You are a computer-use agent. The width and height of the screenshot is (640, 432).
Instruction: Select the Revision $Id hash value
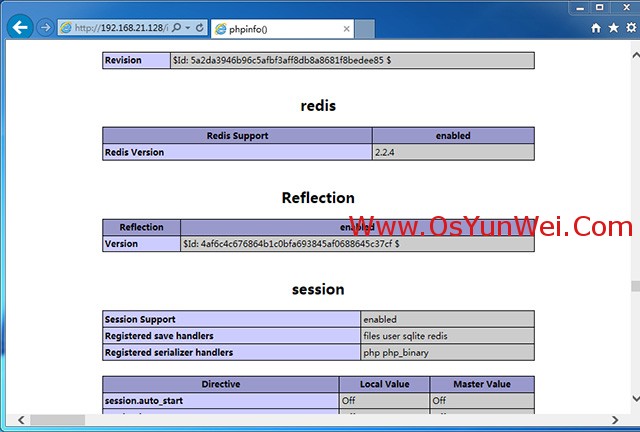point(282,60)
